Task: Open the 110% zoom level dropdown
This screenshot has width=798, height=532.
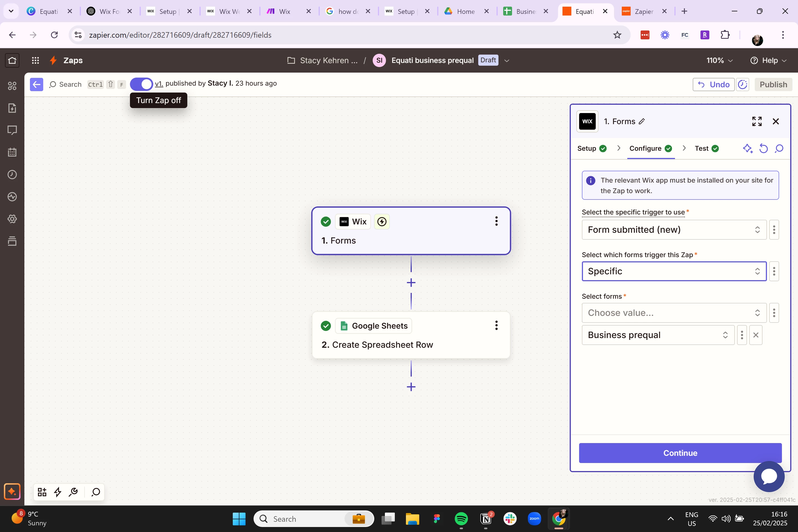Action: point(720,60)
